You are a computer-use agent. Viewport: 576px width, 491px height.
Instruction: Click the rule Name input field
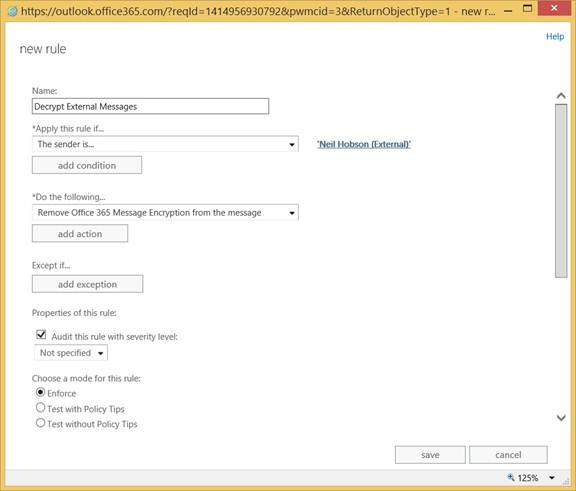(x=151, y=106)
